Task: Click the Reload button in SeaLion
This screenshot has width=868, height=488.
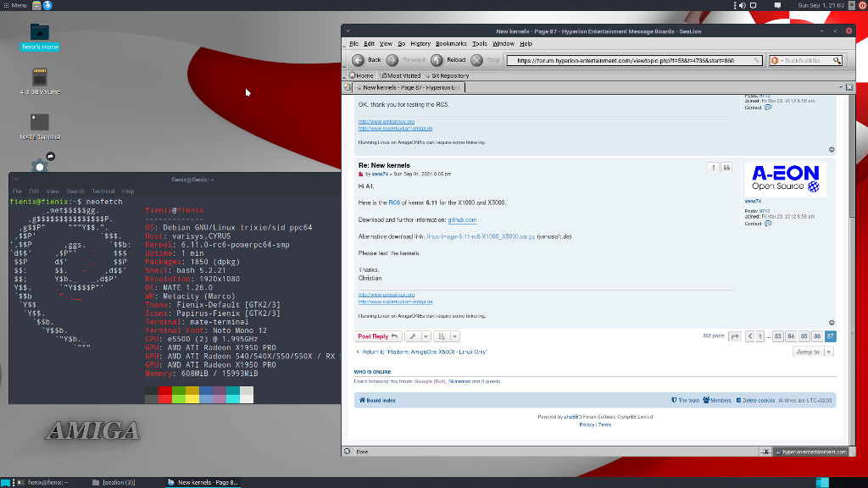Action: (449, 60)
